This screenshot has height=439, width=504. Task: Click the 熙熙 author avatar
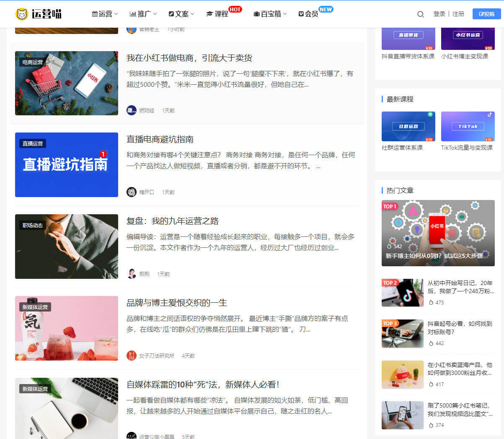[x=132, y=274]
